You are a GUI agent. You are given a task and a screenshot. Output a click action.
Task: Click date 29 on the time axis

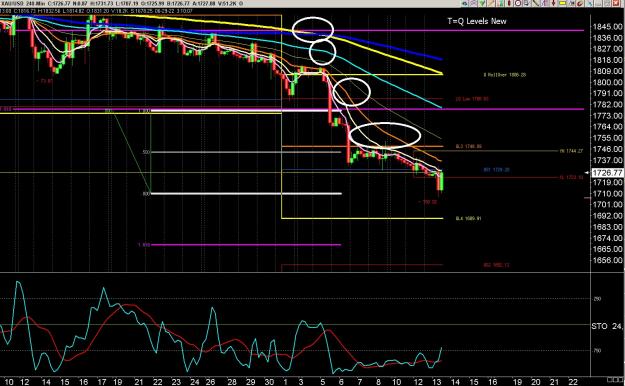pos(250,382)
